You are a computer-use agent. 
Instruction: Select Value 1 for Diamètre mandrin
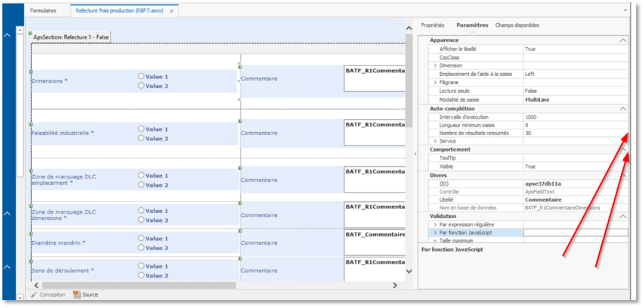click(x=141, y=238)
